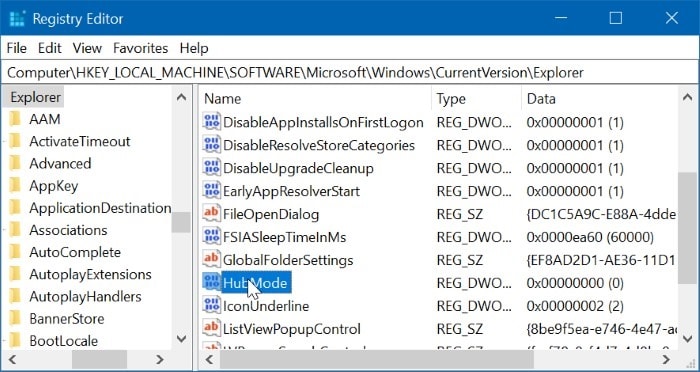
Task: Click the string value icon beside FileOpenDialog
Action: (211, 214)
